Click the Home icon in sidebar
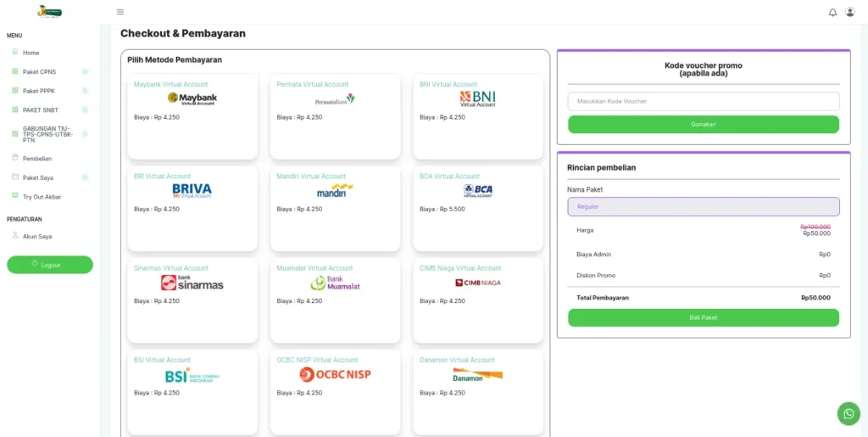The width and height of the screenshot is (868, 437). click(x=15, y=52)
